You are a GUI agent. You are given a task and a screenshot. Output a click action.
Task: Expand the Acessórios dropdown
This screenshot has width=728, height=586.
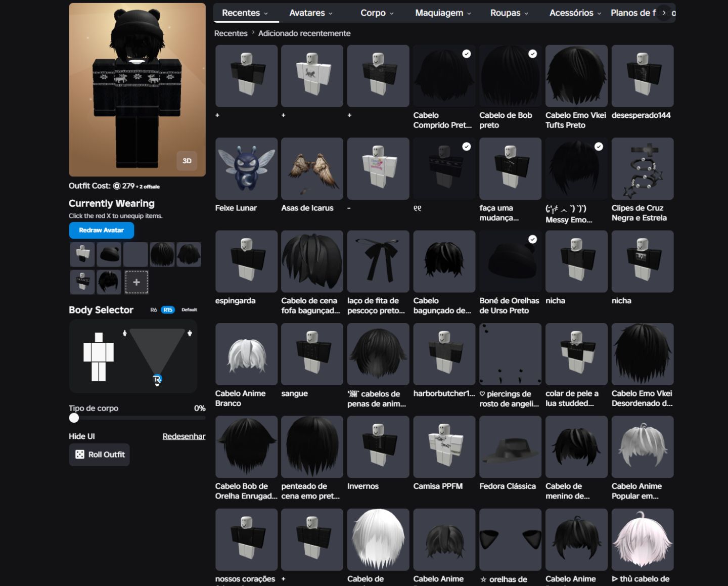pyautogui.click(x=575, y=13)
